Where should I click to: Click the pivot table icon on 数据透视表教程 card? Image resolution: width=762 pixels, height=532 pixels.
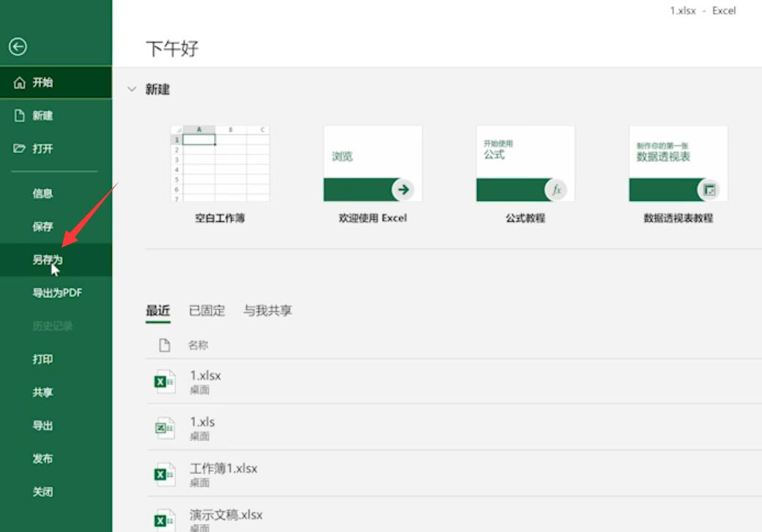[x=709, y=190]
